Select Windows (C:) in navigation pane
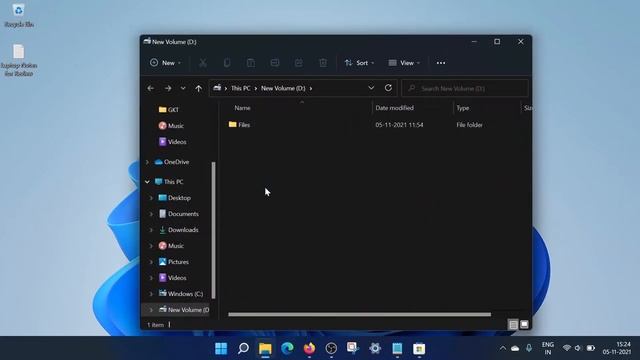Viewport: 640px width, 360px height. pyautogui.click(x=180, y=294)
